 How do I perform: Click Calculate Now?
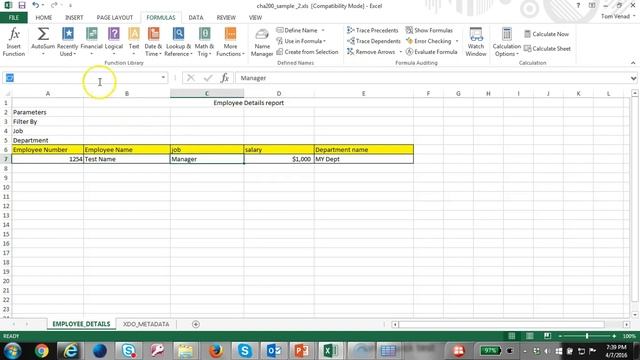click(x=546, y=34)
